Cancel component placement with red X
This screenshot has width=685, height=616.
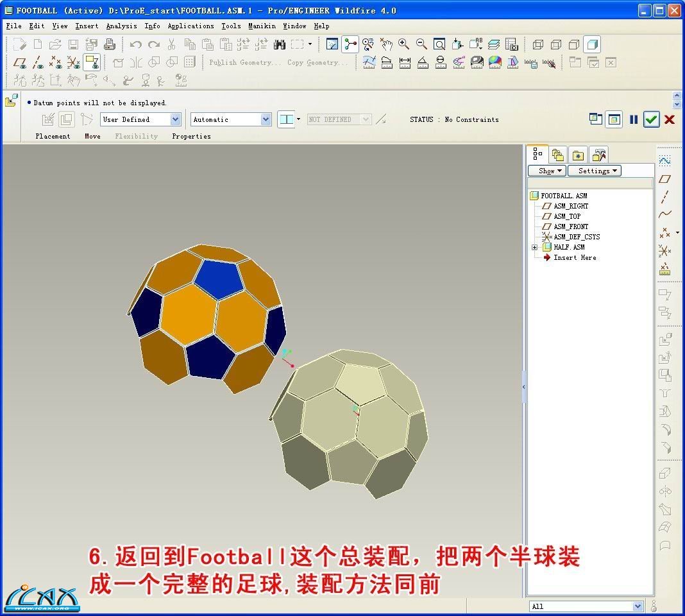670,119
